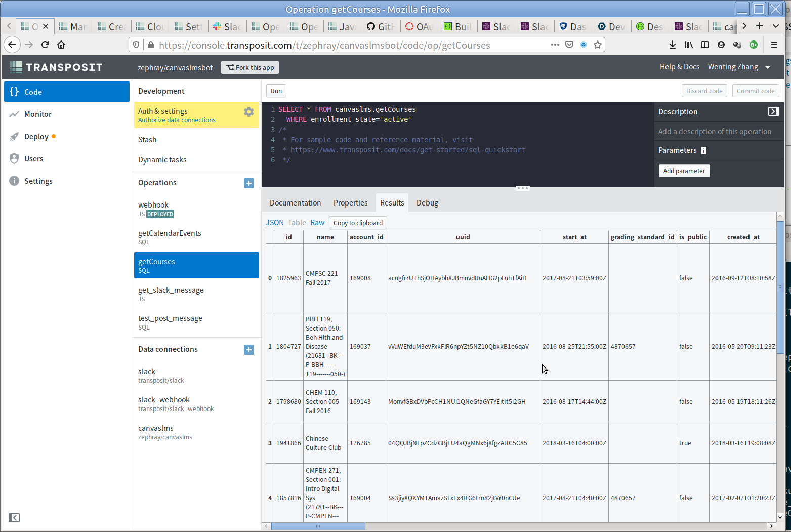Select the Table results view
Viewport: 791px width, 532px height.
[297, 223]
